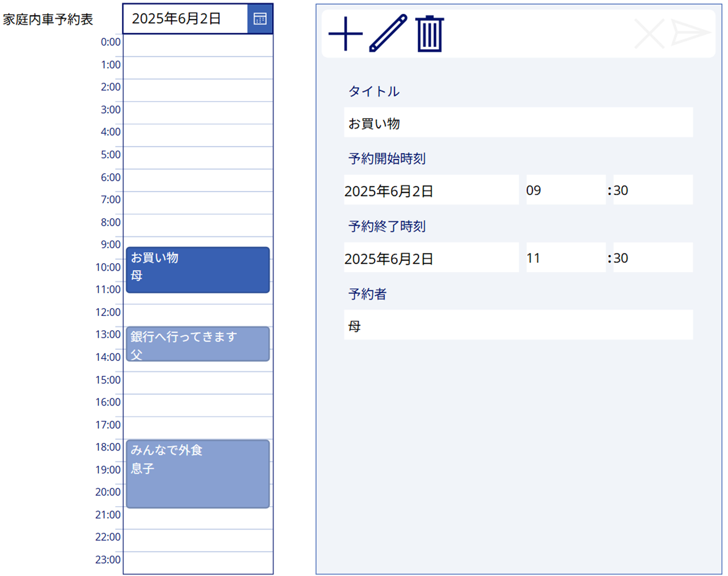Click 父 text in the bank reservation
The image size is (728, 576).
[136, 354]
